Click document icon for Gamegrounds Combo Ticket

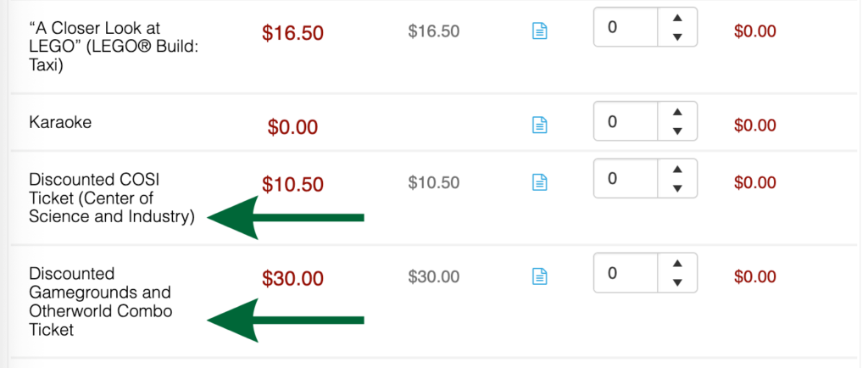point(539,276)
